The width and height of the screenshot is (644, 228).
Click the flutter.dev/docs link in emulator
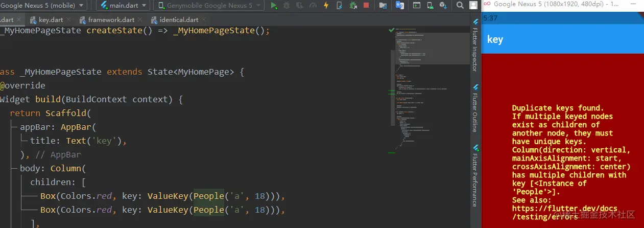point(565,213)
